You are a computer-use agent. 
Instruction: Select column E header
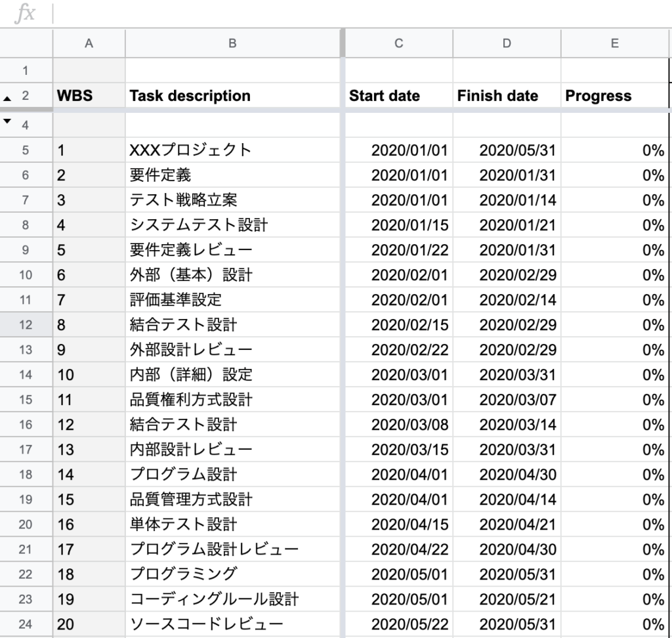click(614, 43)
